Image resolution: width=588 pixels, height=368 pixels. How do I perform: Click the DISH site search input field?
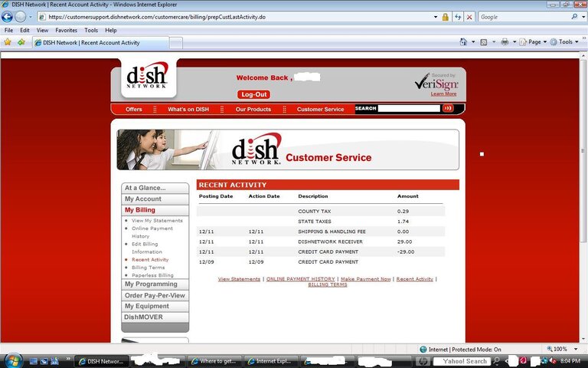(x=409, y=109)
